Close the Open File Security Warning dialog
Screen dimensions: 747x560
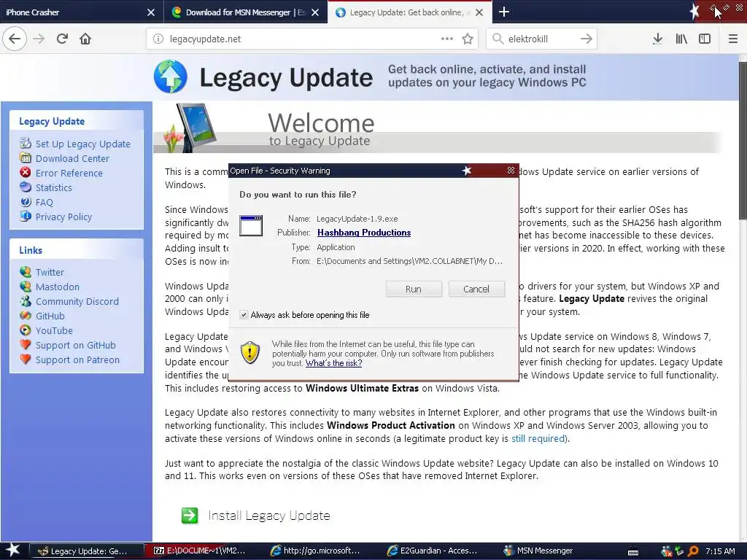click(x=511, y=171)
